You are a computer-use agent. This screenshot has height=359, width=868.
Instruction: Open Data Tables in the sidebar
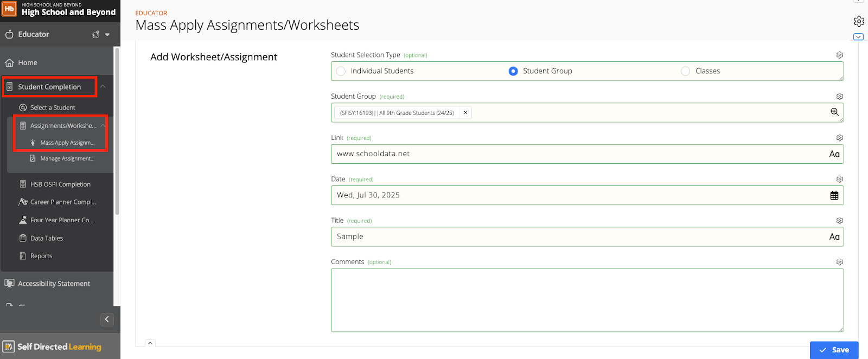(47, 238)
